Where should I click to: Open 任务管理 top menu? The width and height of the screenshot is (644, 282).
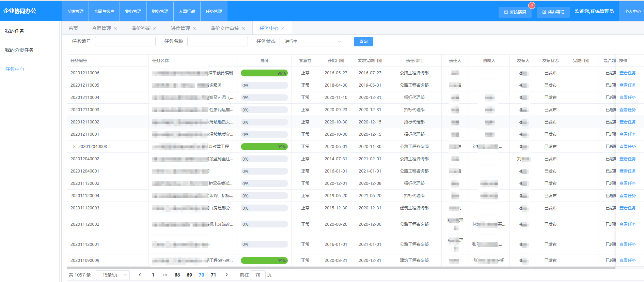[x=214, y=11]
